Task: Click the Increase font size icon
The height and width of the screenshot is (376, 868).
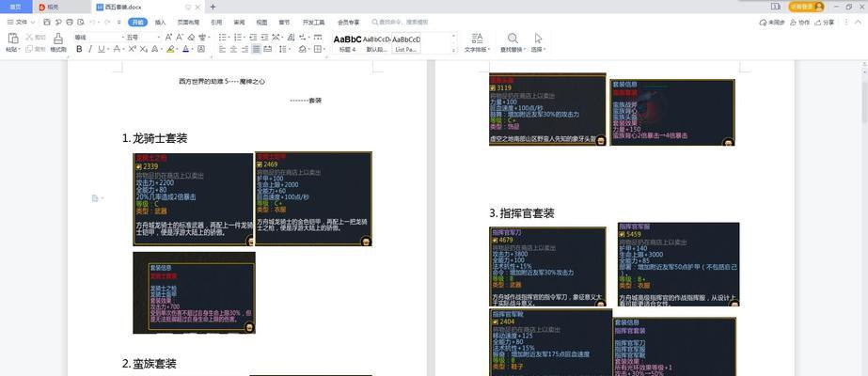Action: coord(168,38)
